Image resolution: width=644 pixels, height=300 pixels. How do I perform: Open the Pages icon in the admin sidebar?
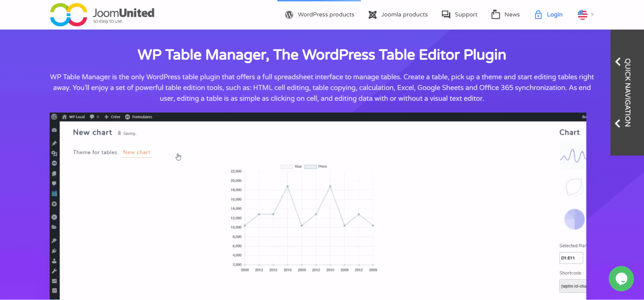(x=54, y=174)
